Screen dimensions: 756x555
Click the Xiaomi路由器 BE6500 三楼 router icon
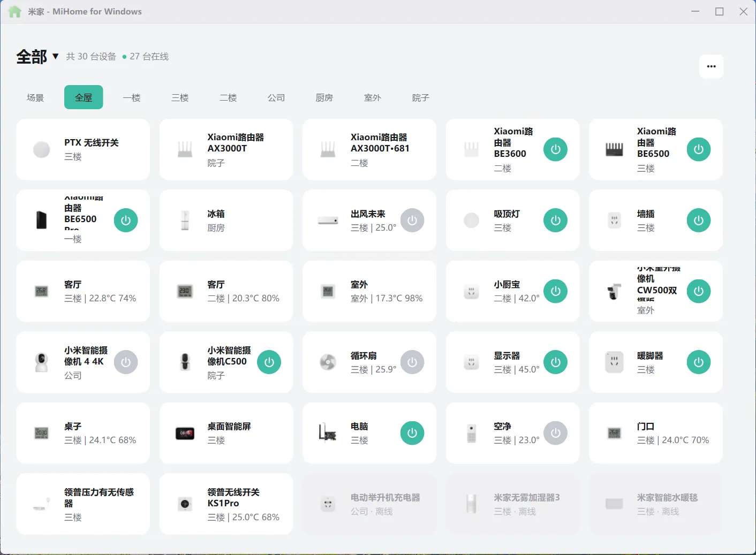click(615, 149)
